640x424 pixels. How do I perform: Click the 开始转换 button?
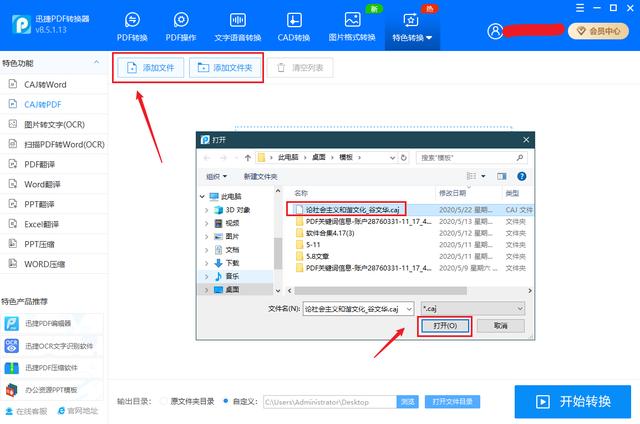tap(573, 402)
